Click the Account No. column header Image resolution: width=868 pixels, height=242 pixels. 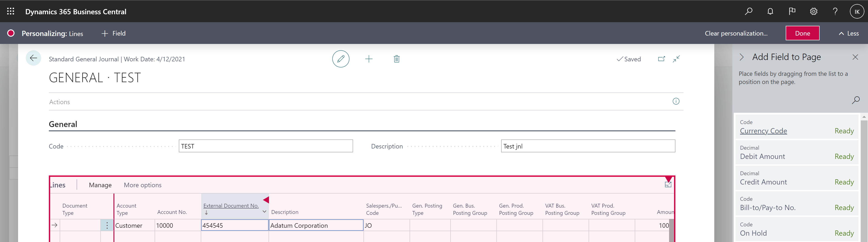click(172, 212)
